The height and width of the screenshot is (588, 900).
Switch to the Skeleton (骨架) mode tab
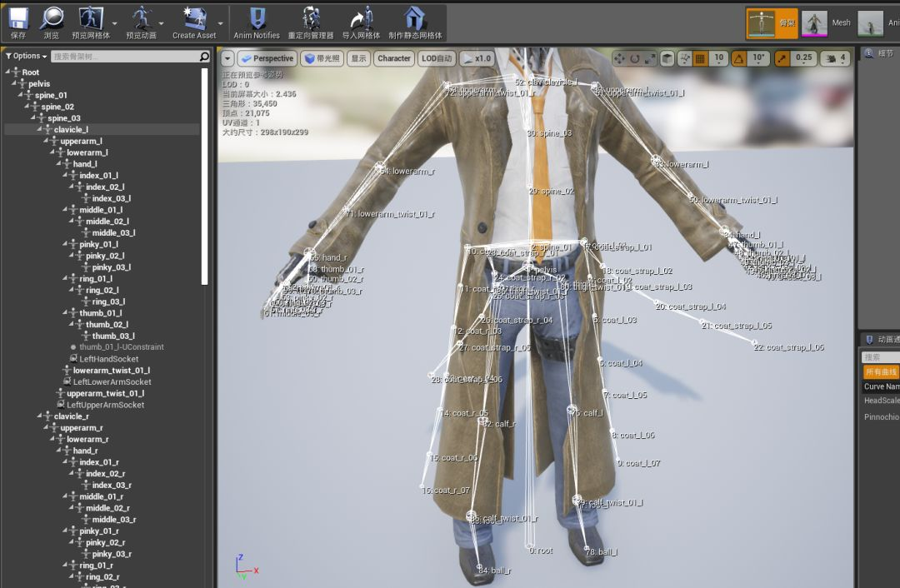pos(772,22)
